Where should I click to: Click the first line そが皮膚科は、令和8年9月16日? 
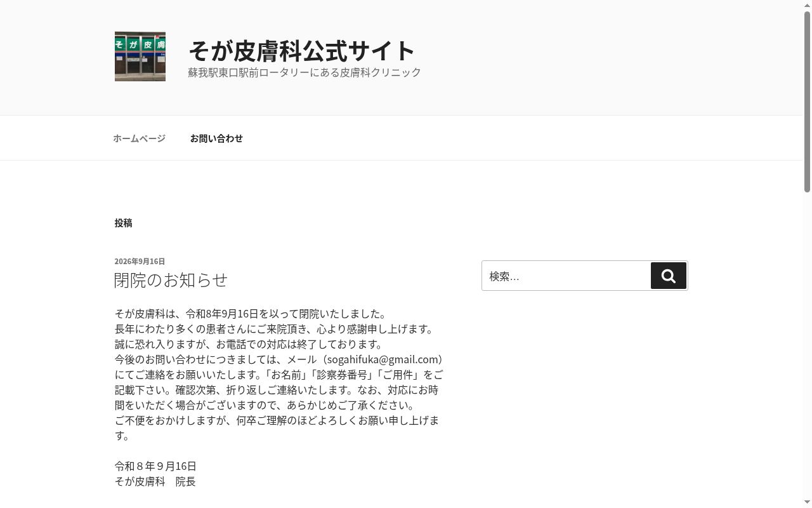point(252,314)
